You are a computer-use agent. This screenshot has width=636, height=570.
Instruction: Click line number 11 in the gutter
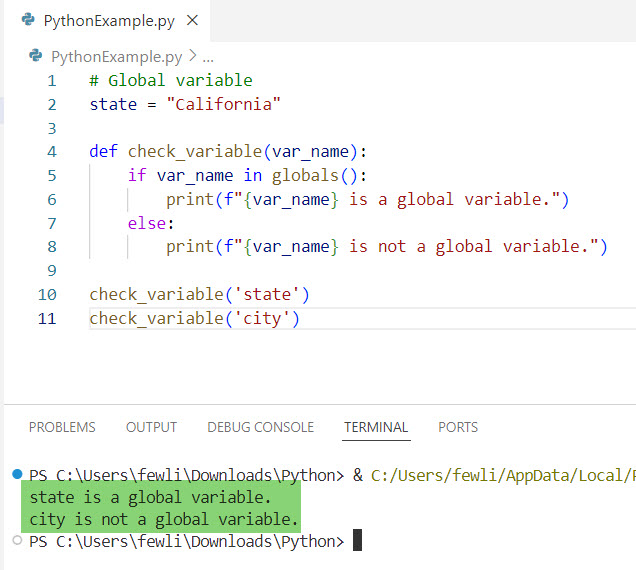click(x=47, y=318)
